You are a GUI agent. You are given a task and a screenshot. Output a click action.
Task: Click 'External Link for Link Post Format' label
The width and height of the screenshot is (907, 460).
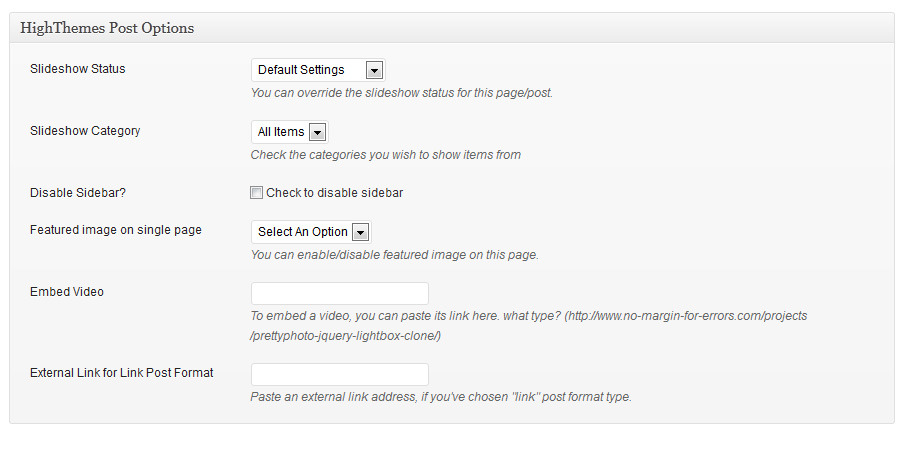point(122,373)
